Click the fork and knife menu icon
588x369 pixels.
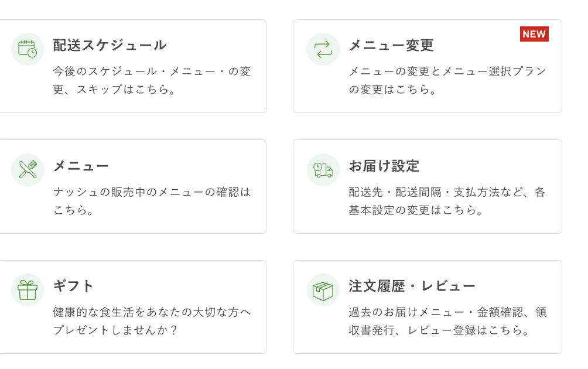[28, 170]
